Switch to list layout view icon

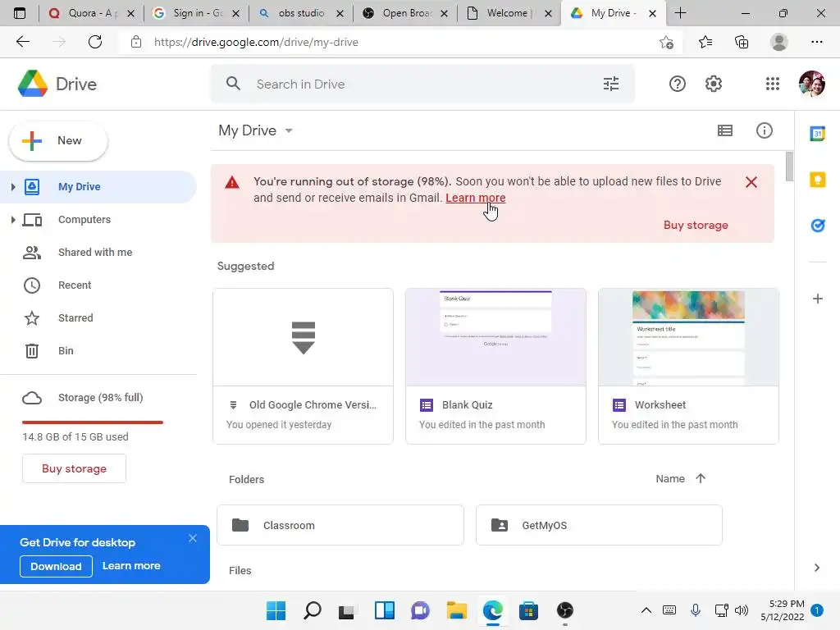(x=725, y=130)
